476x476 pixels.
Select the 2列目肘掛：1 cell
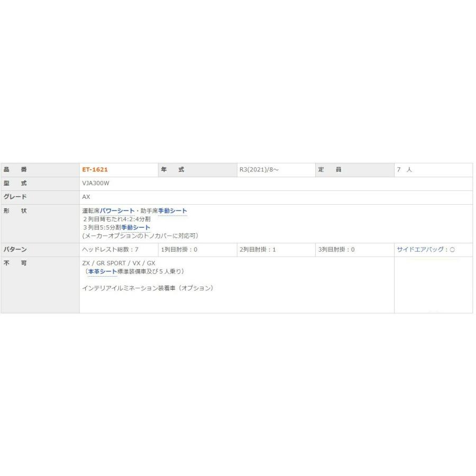(276, 250)
